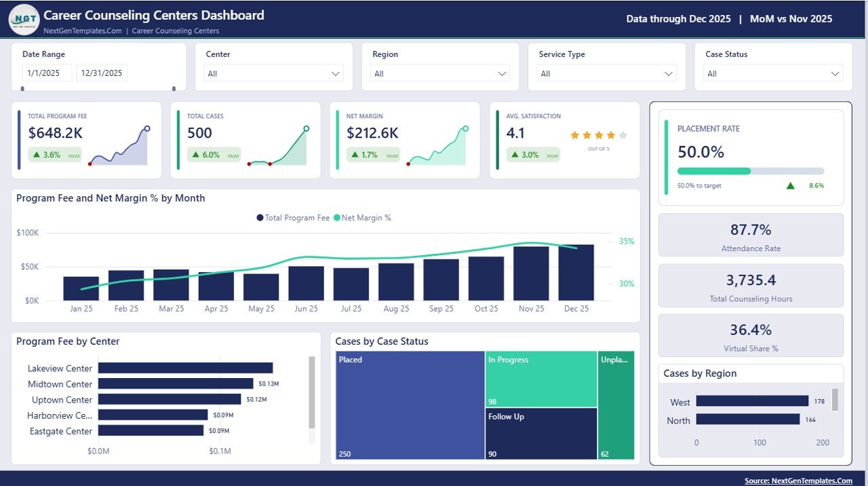This screenshot has width=868, height=486.
Task: Click the green up-triangle in Avg. Satisfaction
Action: coord(515,155)
